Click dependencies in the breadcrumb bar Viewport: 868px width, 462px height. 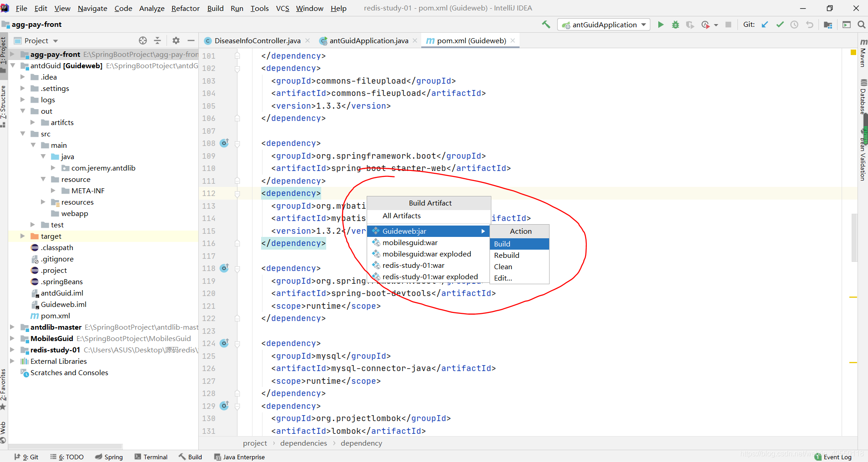(x=303, y=443)
